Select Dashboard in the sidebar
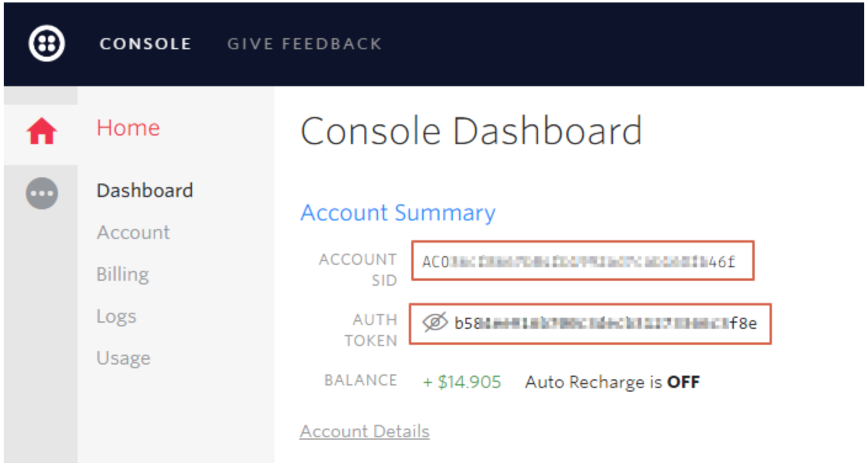This screenshot has width=868, height=468. (x=145, y=190)
